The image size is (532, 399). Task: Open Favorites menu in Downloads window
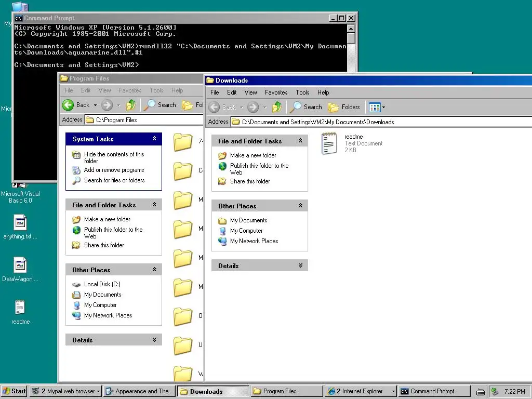276,92
